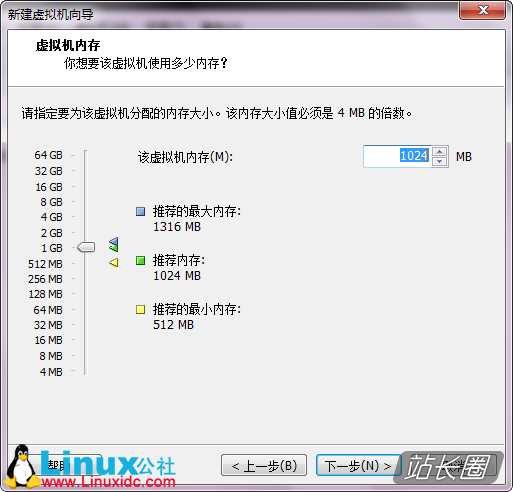
Task: Select the 64 MB scale label
Action: 48,310
